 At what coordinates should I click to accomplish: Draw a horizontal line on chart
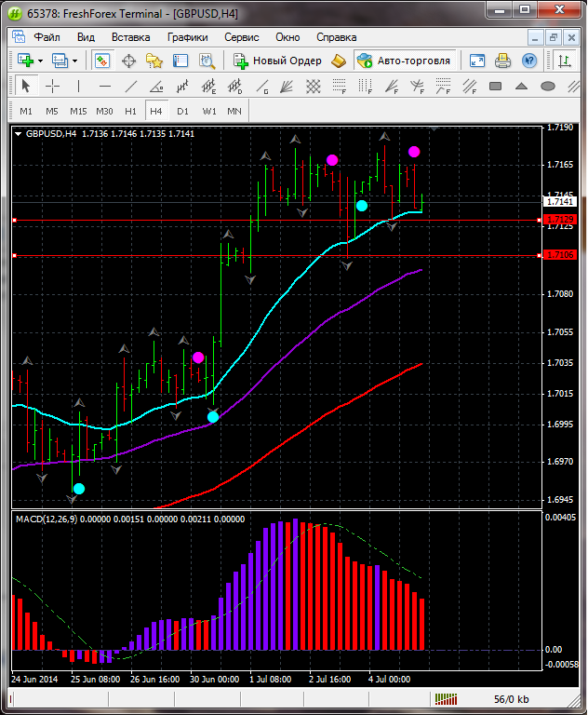(x=105, y=87)
